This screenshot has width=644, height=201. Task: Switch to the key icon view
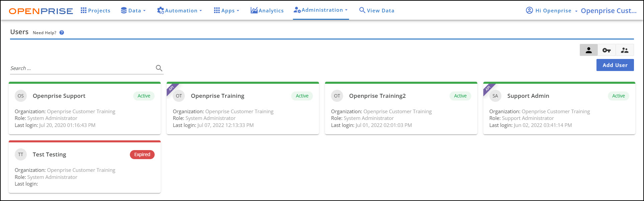coord(607,50)
